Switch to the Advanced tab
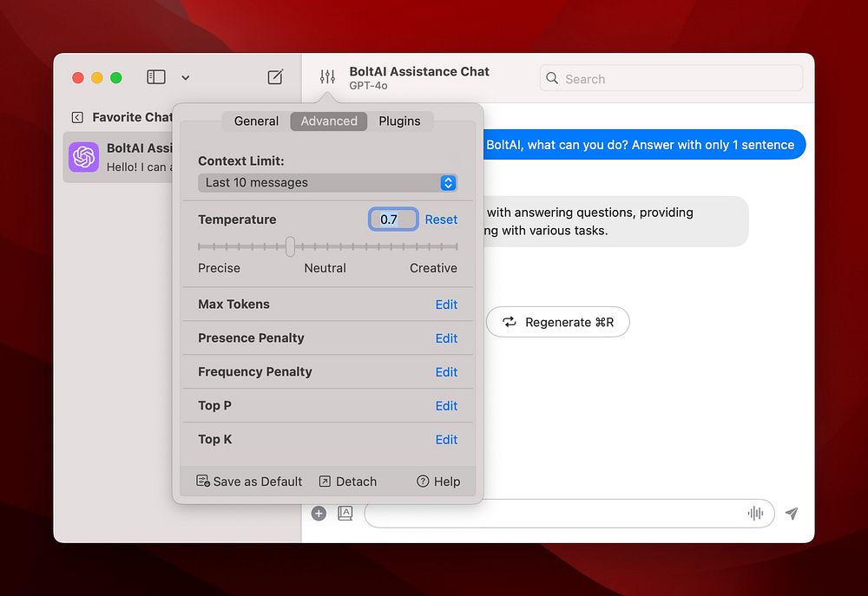Screen dimensions: 868x596 pyautogui.click(x=329, y=121)
